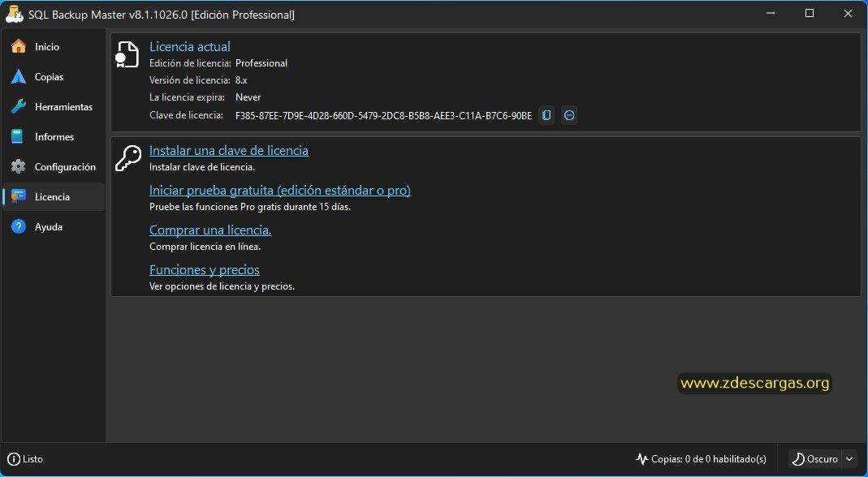Go to the Copias section
This screenshot has width=868, height=477.
pyautogui.click(x=54, y=77)
